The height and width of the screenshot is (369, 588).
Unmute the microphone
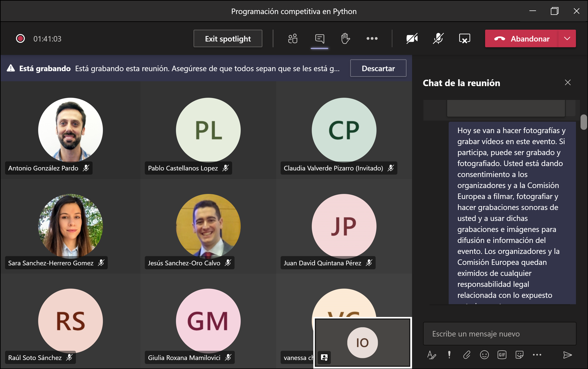tap(438, 39)
